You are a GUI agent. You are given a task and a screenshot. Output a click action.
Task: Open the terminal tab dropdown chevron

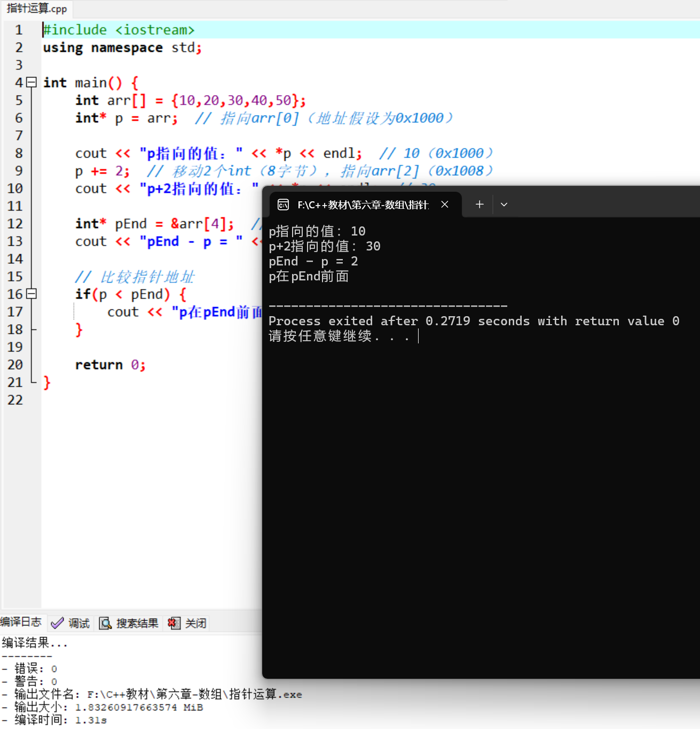pyautogui.click(x=504, y=204)
